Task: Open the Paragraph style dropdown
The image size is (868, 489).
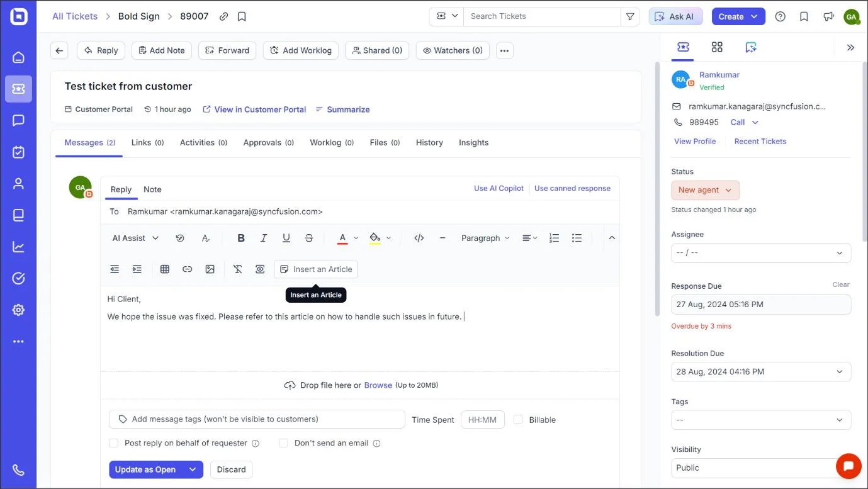Action: coord(484,238)
